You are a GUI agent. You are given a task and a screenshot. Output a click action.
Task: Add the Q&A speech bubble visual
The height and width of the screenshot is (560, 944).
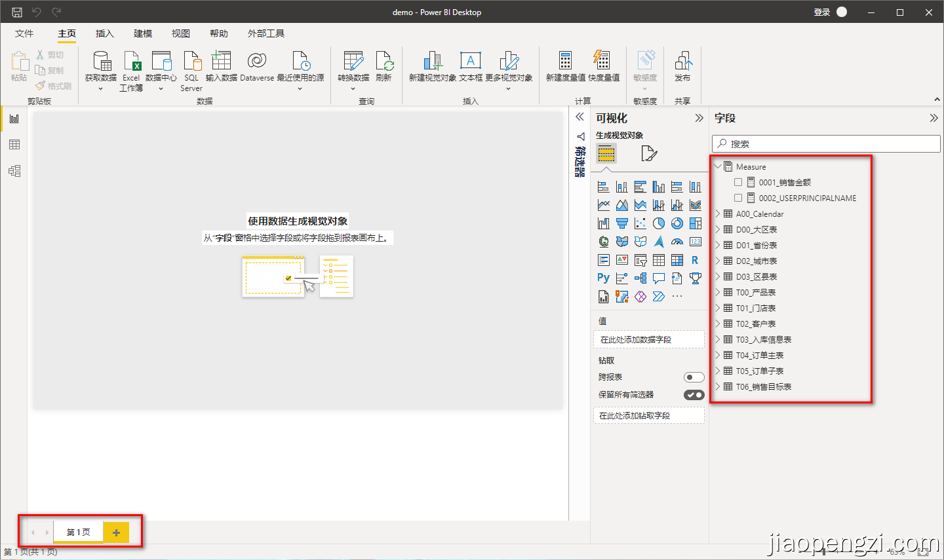pos(659,278)
